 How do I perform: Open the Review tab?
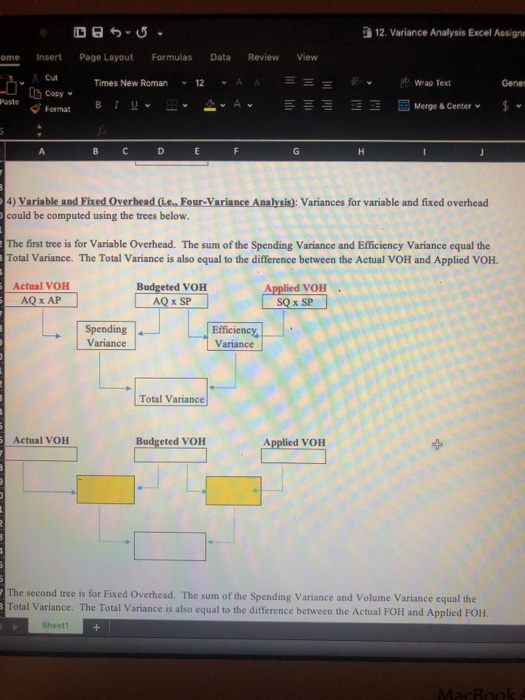263,57
